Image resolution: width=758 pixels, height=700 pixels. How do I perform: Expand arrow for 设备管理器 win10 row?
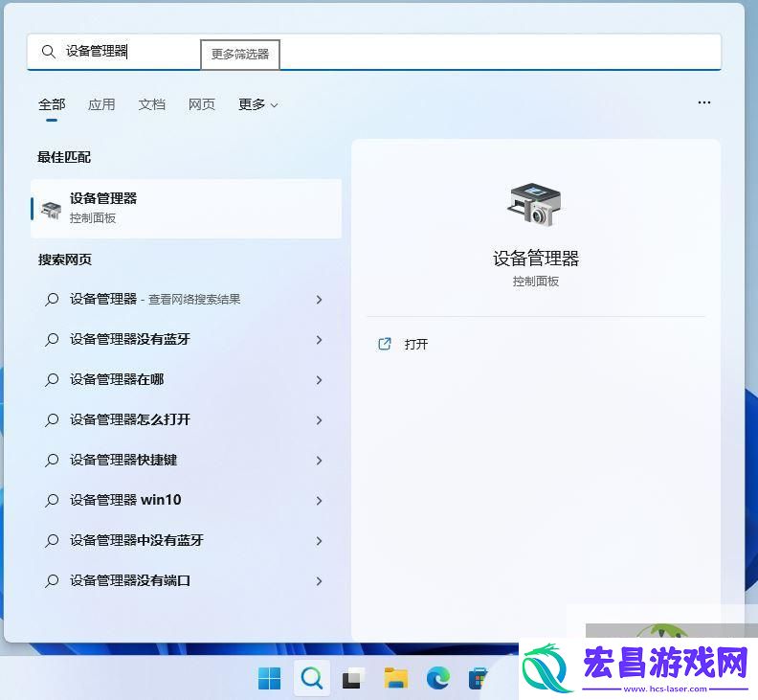319,501
